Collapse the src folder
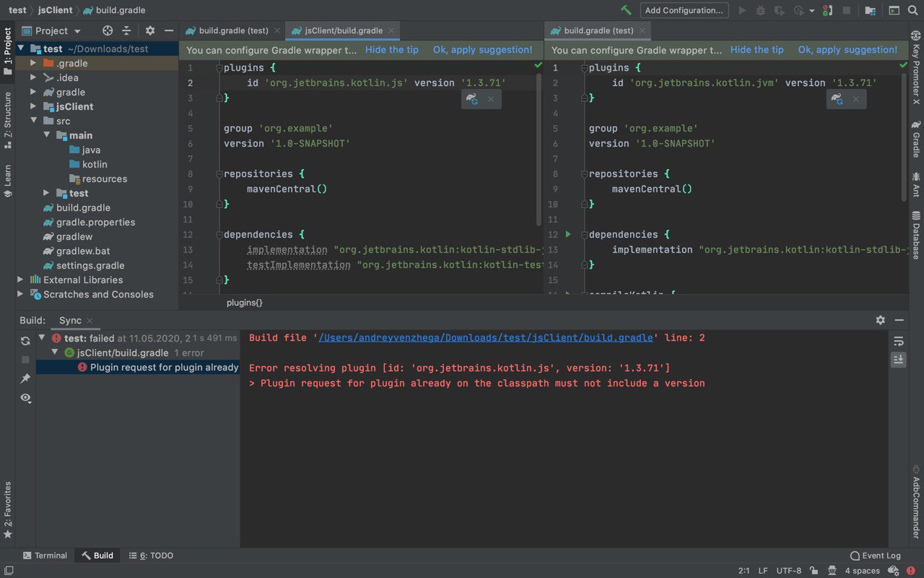Image resolution: width=924 pixels, height=578 pixels. click(33, 121)
